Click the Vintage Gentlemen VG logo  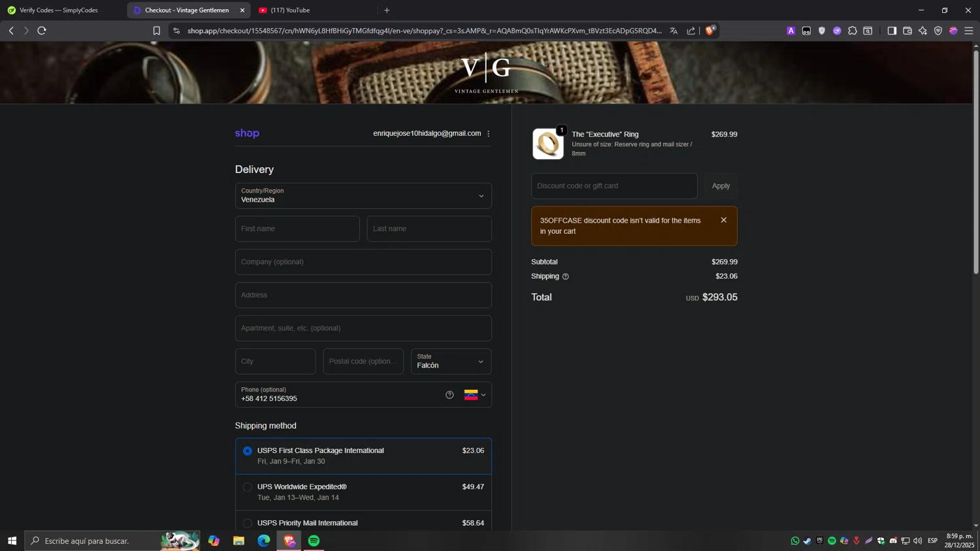pyautogui.click(x=486, y=72)
